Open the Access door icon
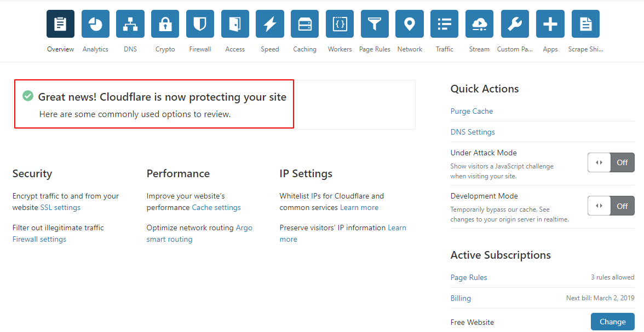The width and height of the screenshot is (644, 332). coord(235,24)
